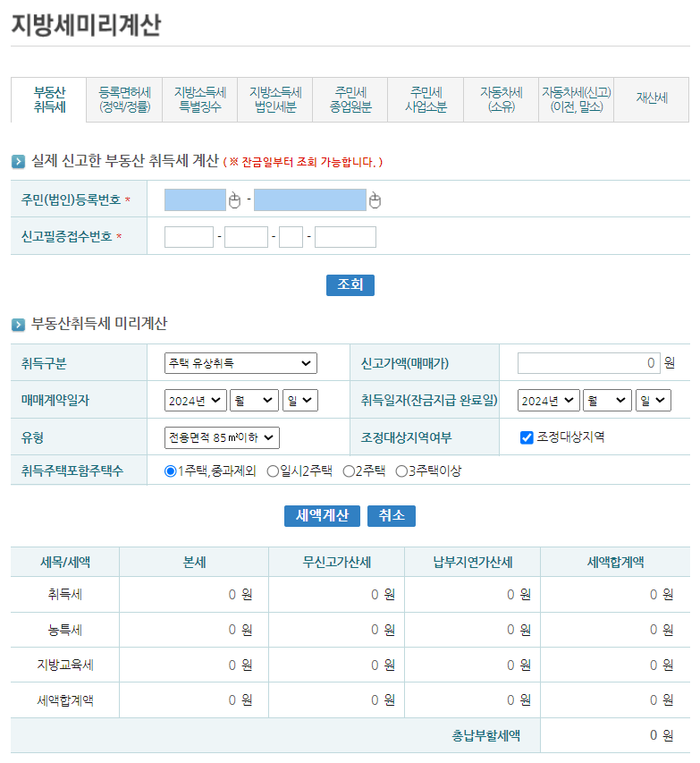Click the fourth 신고필증접수번호 input box
700x763 pixels.
345,237
